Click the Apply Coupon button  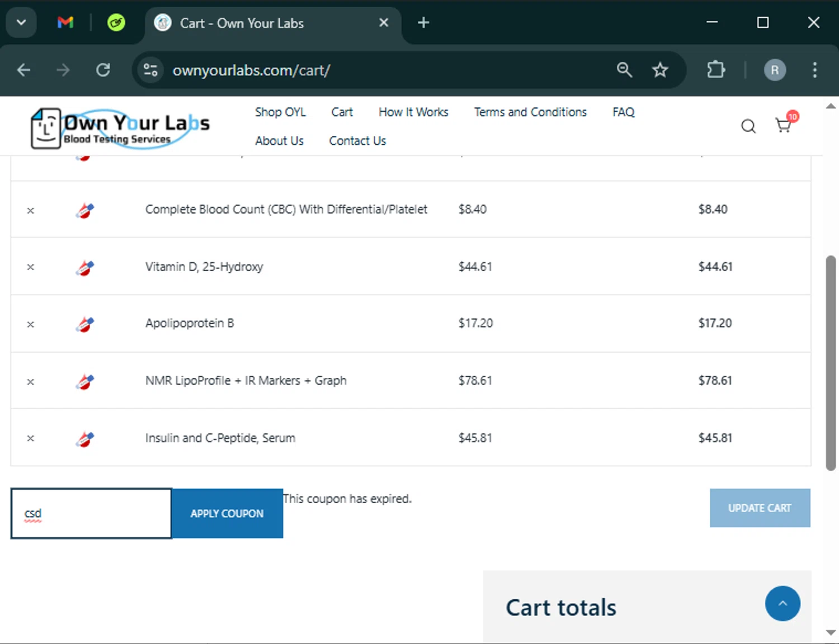tap(227, 514)
